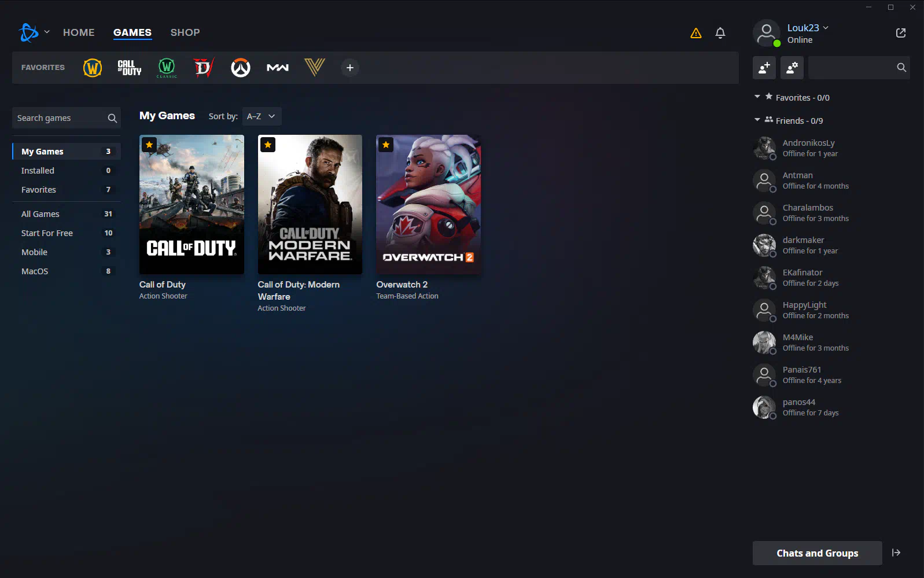The height and width of the screenshot is (578, 924).
Task: Pop out the social panel window
Action: click(901, 33)
